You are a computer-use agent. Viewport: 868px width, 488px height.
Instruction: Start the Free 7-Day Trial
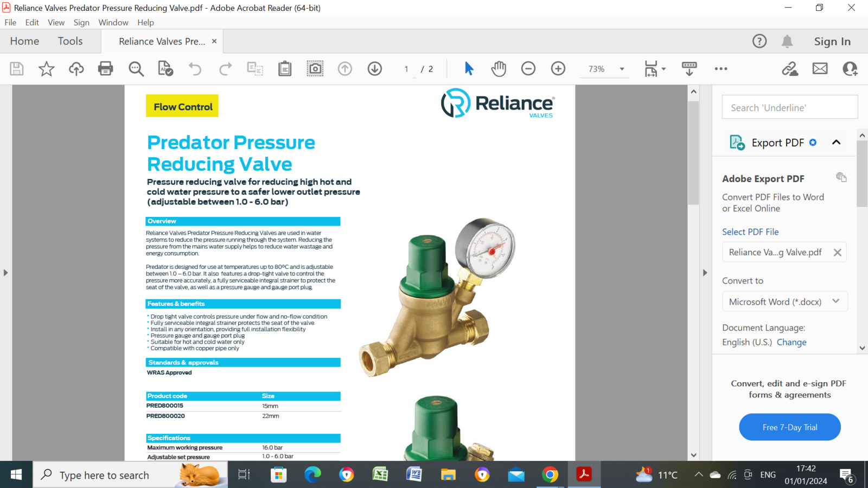[x=789, y=427]
